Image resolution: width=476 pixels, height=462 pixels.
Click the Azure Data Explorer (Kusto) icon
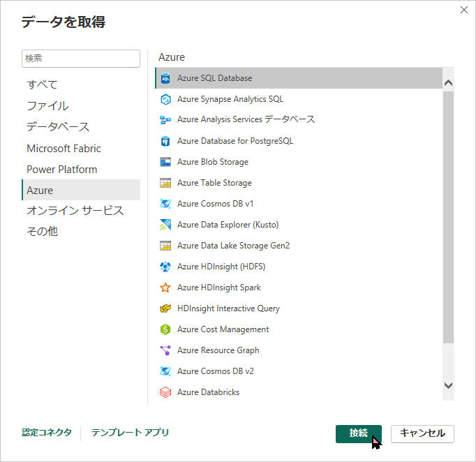pyautogui.click(x=165, y=225)
